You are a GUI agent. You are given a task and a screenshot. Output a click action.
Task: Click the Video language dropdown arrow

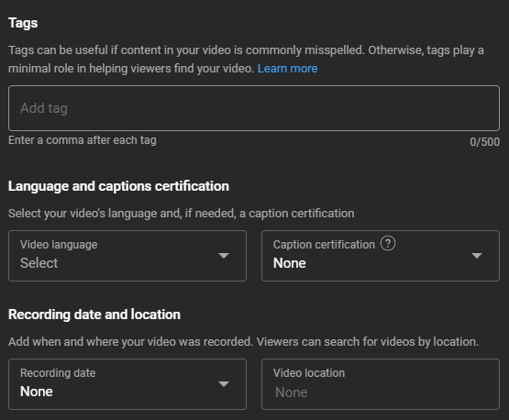click(x=224, y=256)
